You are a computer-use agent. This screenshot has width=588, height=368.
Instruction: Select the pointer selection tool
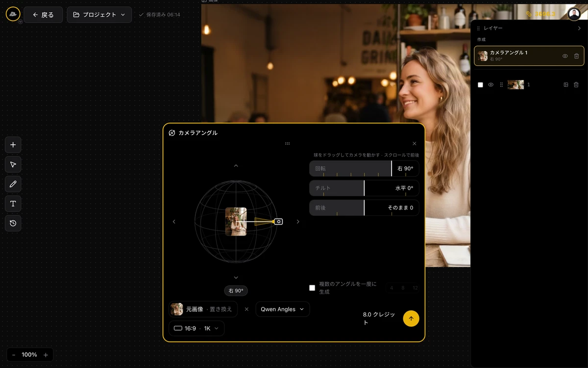tap(13, 164)
